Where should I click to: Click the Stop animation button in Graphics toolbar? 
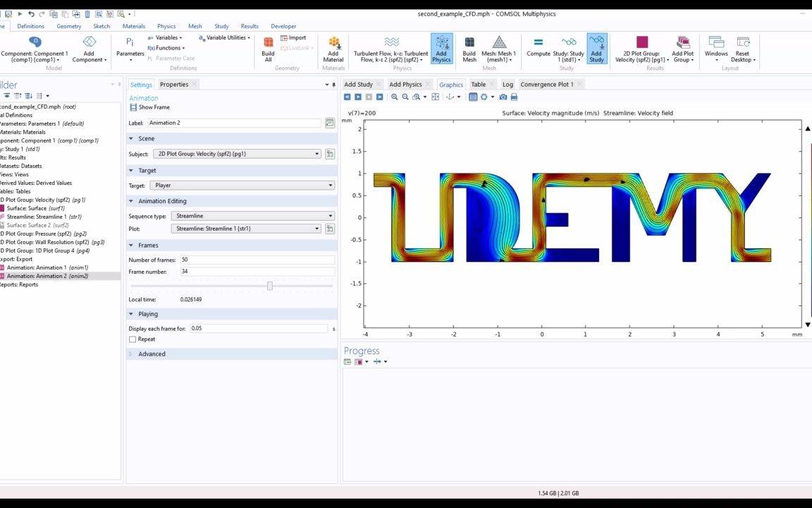coord(369,97)
